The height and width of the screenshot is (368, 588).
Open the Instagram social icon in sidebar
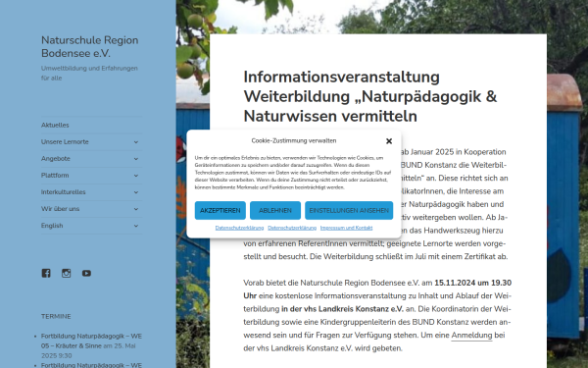click(66, 273)
